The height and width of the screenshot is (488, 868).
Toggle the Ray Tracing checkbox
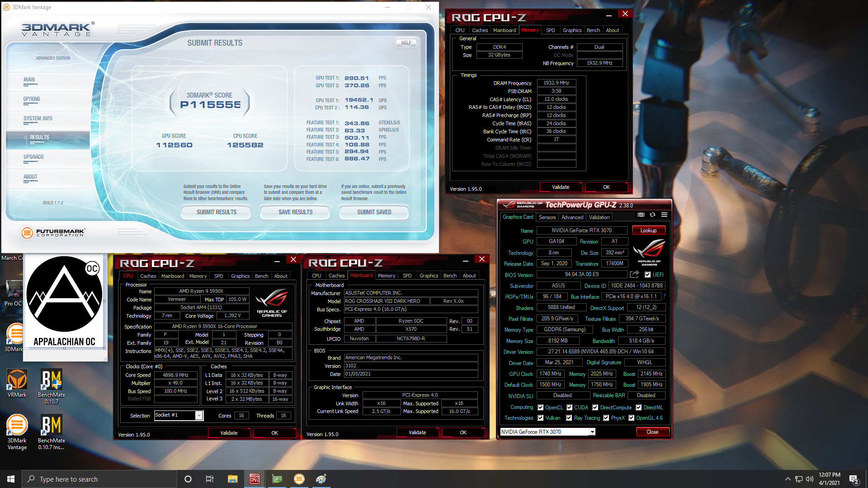(569, 418)
